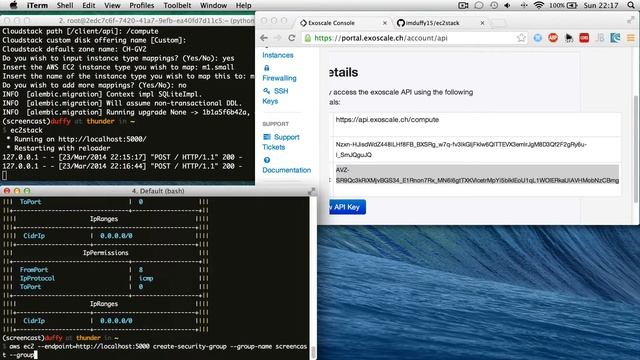Open the View menu
640x360 pixels.
(x=112, y=5)
